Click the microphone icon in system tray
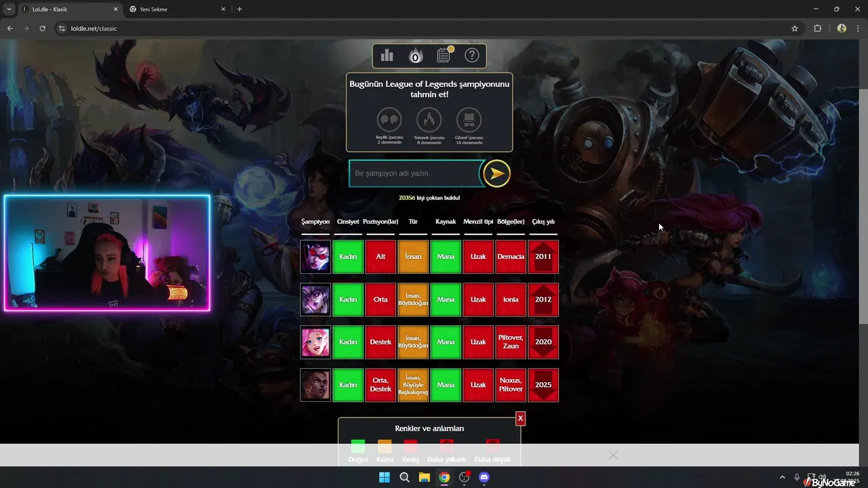This screenshot has height=488, width=868. (797, 477)
